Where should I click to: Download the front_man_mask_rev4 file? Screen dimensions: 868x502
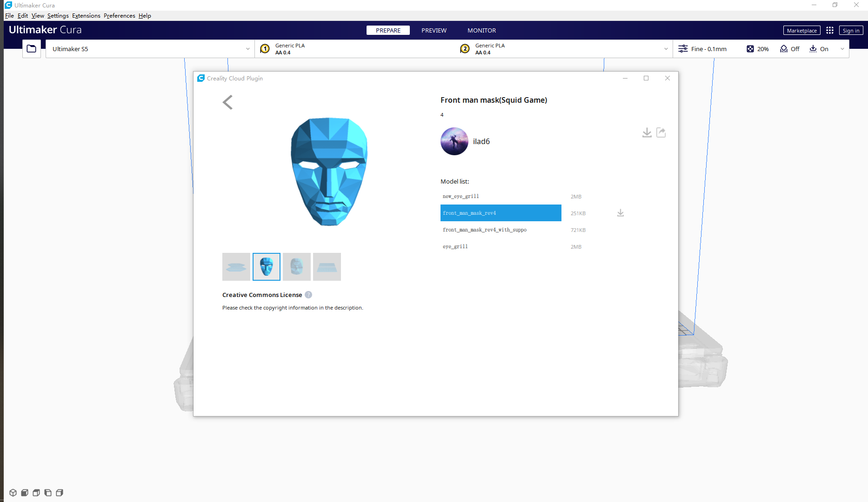[x=621, y=213]
